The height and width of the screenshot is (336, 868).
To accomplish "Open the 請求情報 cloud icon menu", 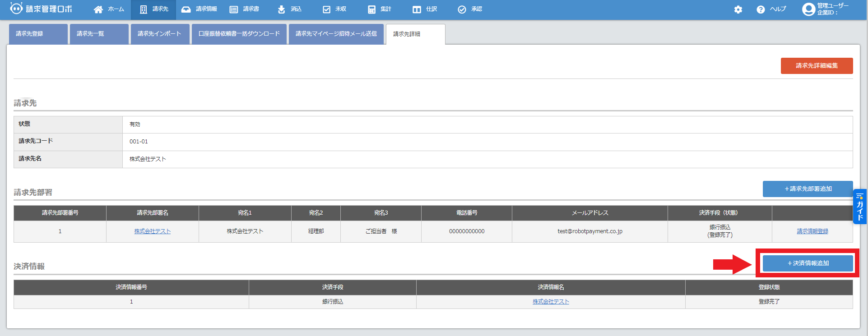I will 199,9.
